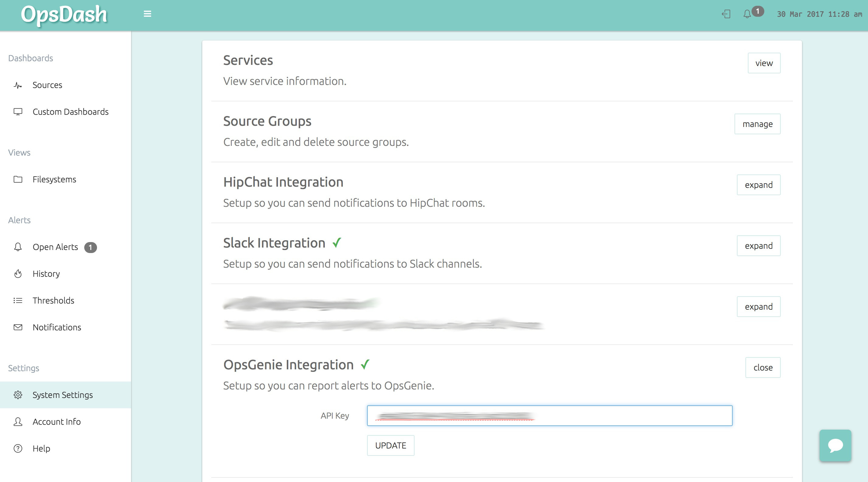Screen dimensions: 868x482
Task: Click the History flame icon
Action: click(x=18, y=273)
